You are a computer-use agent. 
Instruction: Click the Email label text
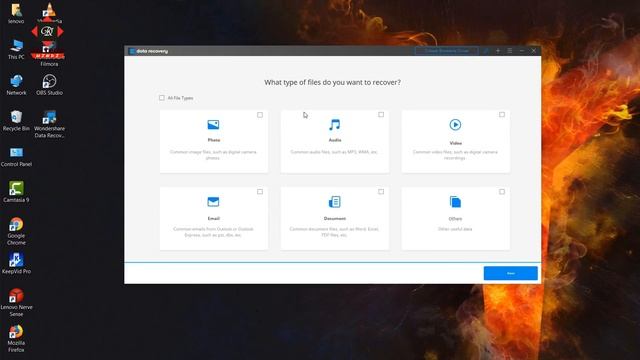(x=213, y=218)
